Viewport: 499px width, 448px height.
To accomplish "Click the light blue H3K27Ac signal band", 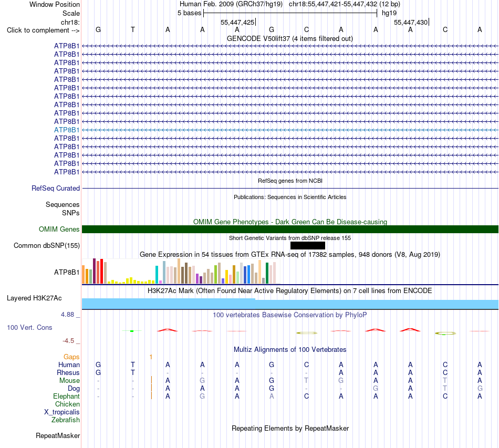I will click(x=290, y=304).
